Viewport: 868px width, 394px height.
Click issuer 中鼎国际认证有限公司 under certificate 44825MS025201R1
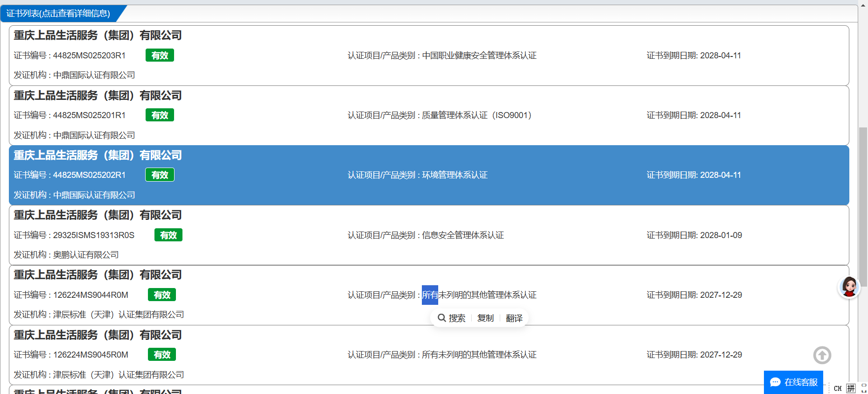click(94, 135)
